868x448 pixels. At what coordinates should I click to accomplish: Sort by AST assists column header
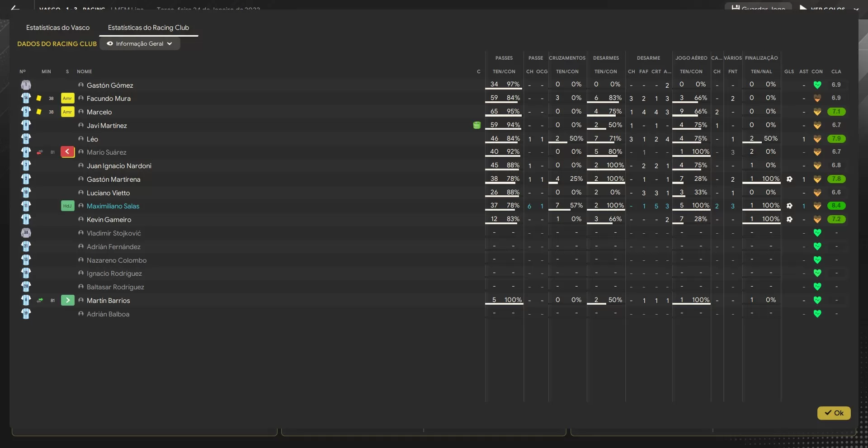tap(803, 71)
